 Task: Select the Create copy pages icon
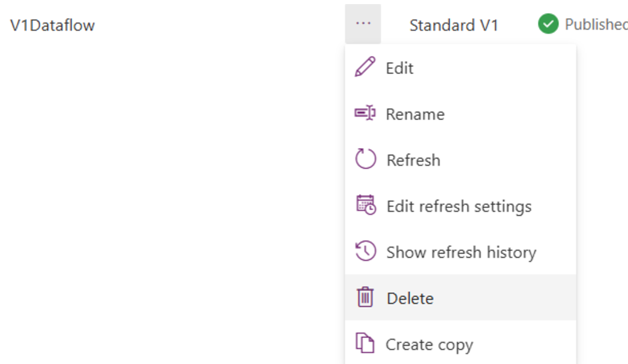tap(367, 344)
